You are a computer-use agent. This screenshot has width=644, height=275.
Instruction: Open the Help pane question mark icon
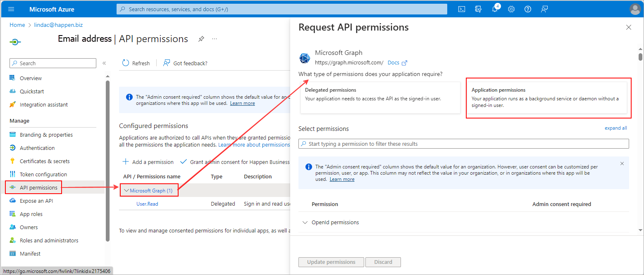pos(527,9)
